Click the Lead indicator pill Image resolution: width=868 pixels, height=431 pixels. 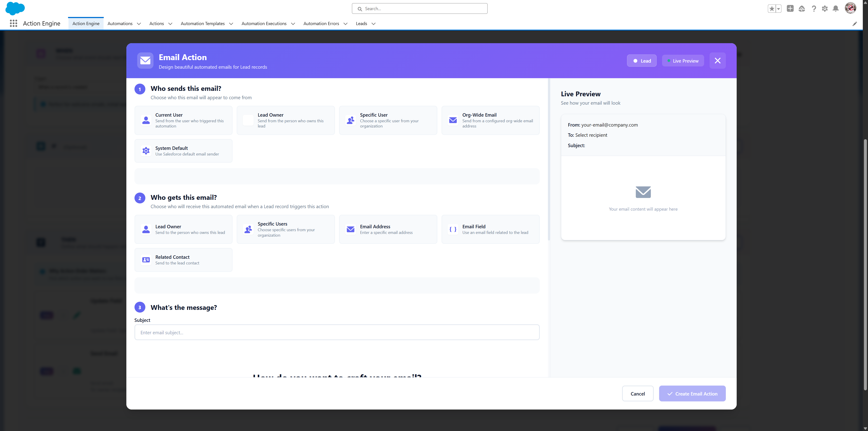(641, 61)
